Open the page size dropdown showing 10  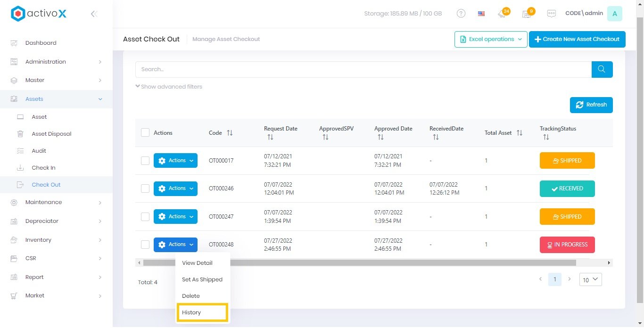tap(590, 279)
